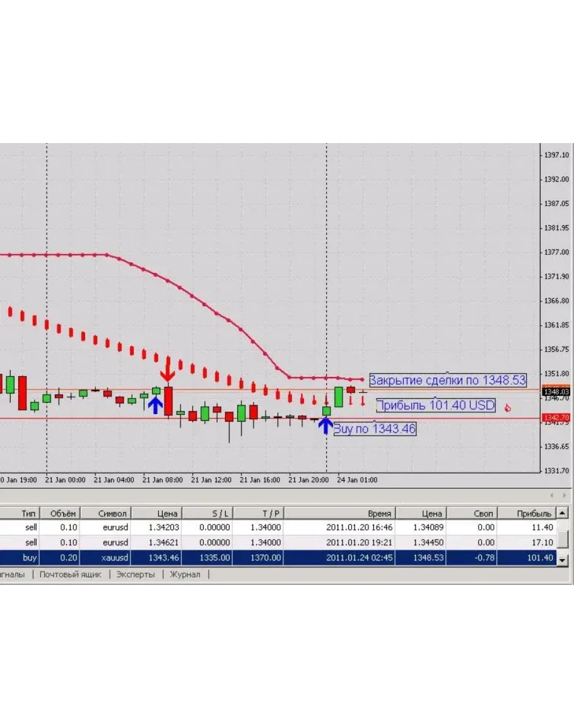Select the xauusd buy trade row
This screenshot has height=728, width=574.
coord(278,558)
